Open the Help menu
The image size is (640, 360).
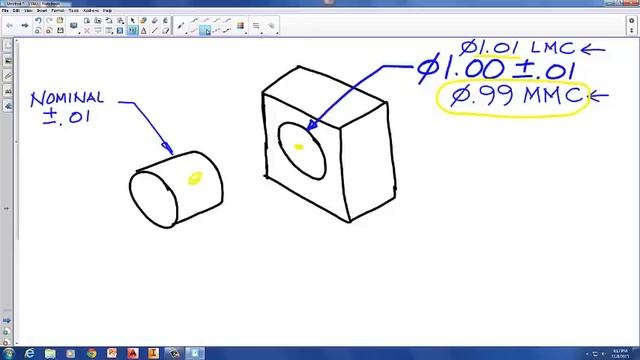[x=107, y=11]
